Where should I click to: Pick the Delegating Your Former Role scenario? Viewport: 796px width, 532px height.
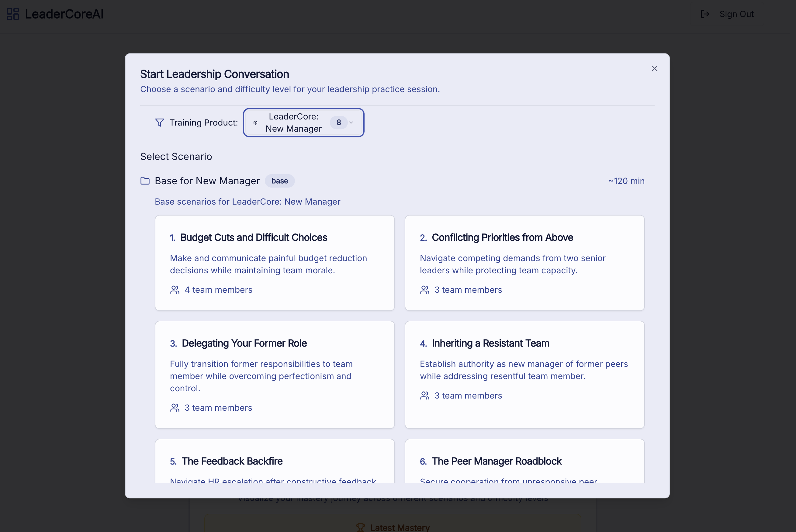(275, 374)
